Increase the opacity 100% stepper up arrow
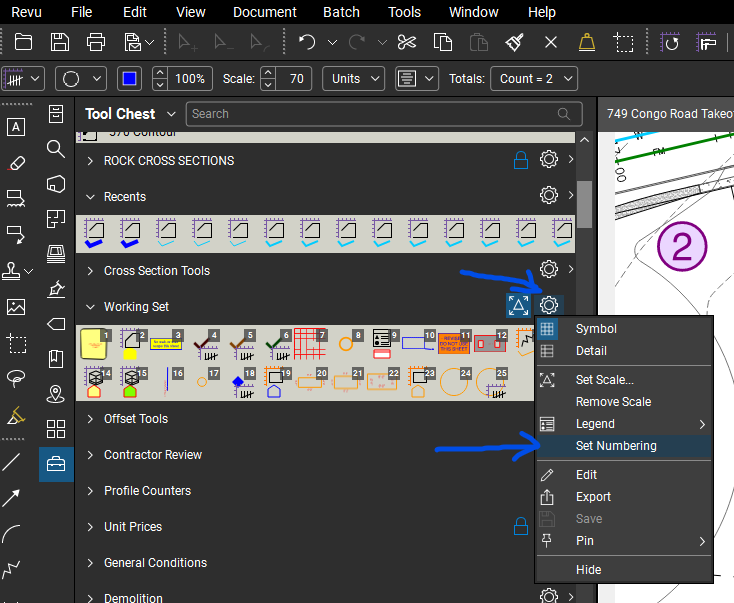Screen dimensions: 734x603 coord(160,73)
